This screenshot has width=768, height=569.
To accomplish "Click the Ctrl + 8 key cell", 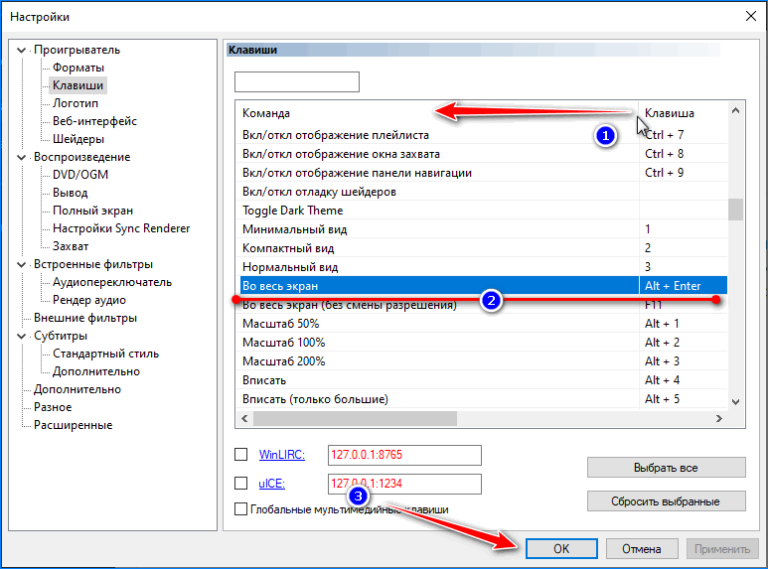I will [x=683, y=154].
